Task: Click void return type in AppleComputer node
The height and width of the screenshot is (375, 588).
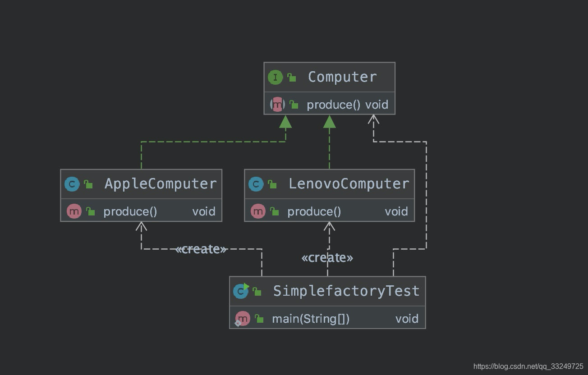Action: point(204,211)
